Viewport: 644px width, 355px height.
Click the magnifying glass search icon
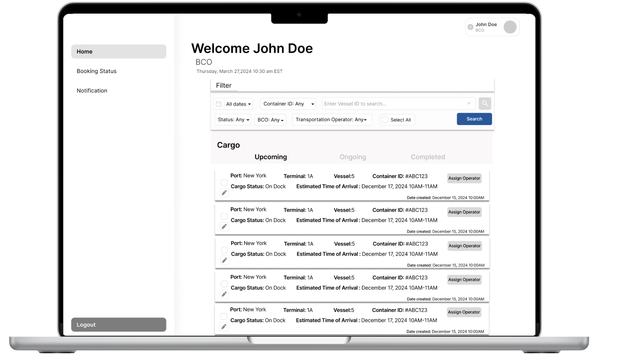click(485, 104)
